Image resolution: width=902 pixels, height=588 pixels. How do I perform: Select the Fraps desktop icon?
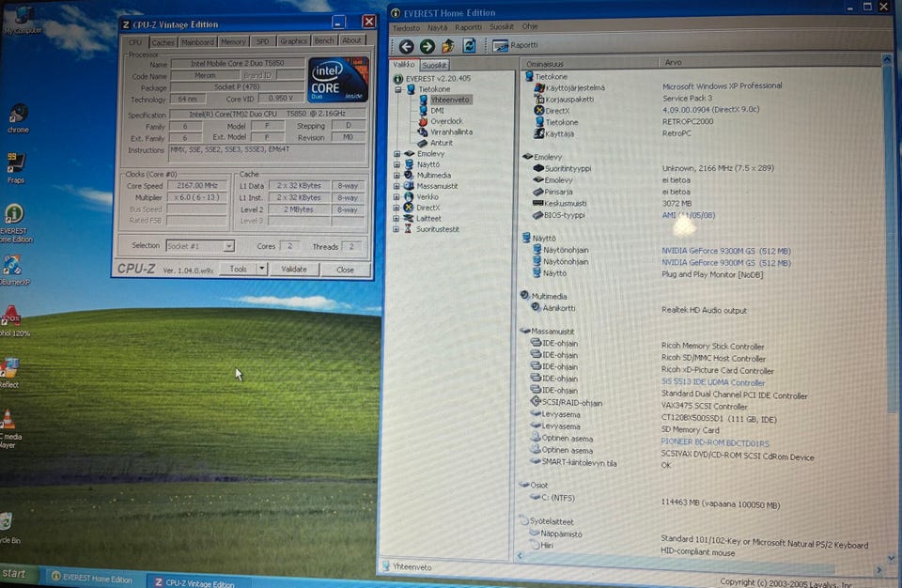(x=16, y=168)
